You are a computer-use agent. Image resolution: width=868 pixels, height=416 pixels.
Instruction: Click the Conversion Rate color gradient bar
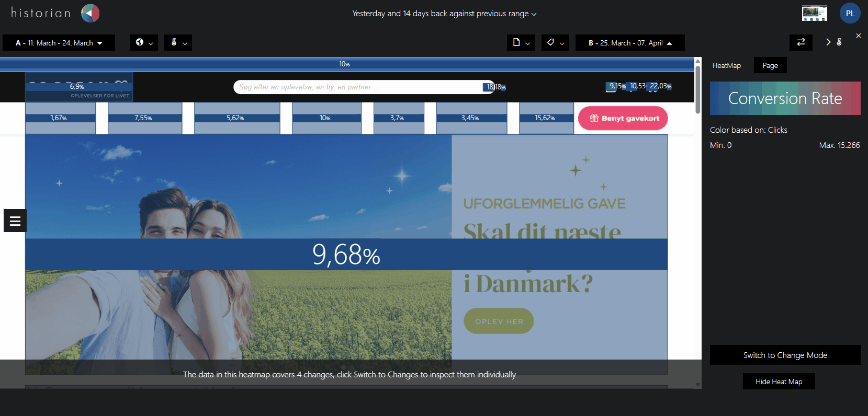pyautogui.click(x=785, y=98)
